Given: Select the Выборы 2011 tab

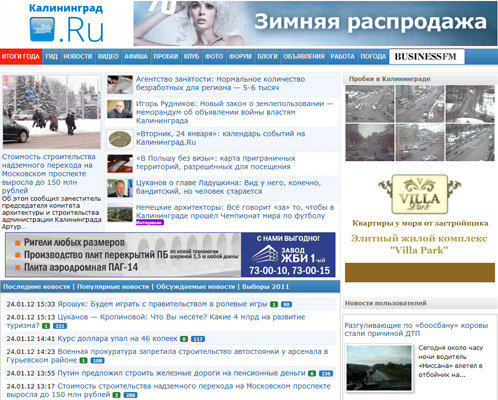Looking at the screenshot, I should (x=265, y=287).
